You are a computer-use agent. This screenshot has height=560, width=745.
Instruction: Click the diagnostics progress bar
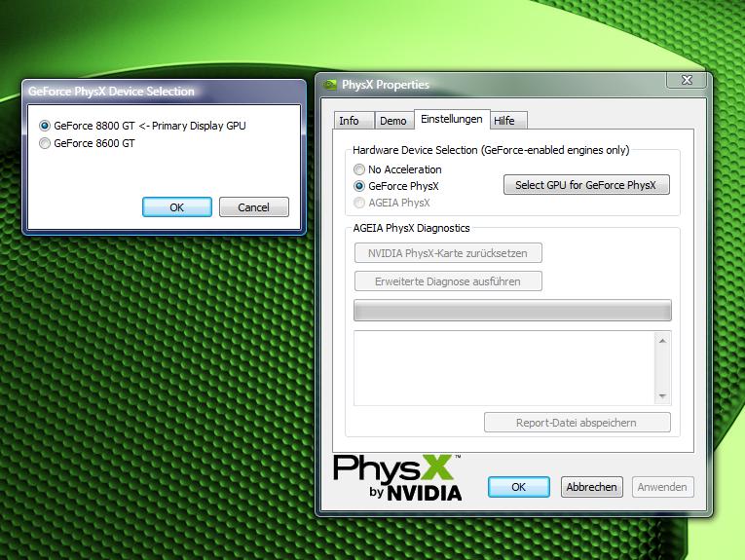click(512, 310)
